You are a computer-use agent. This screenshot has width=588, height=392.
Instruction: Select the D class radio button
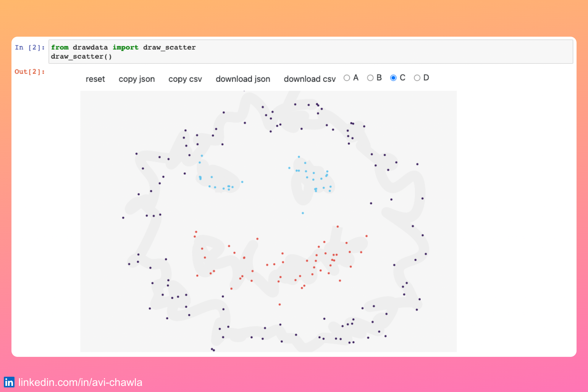tap(417, 78)
